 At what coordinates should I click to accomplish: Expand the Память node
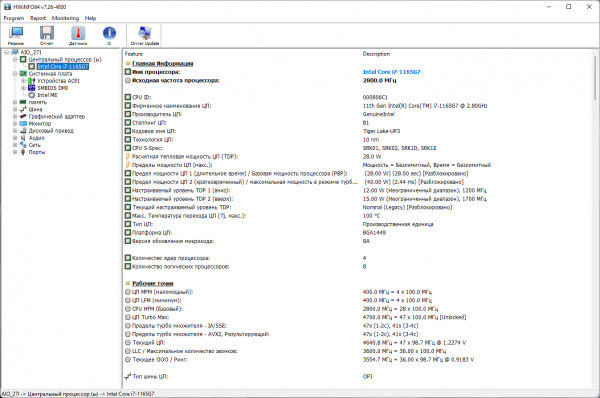coord(15,102)
